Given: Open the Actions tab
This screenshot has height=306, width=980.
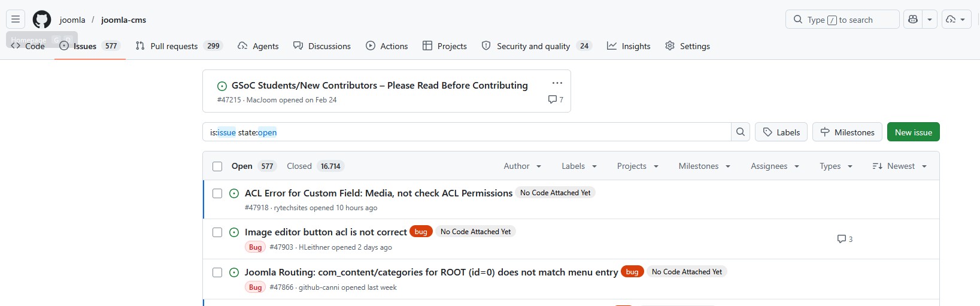Looking at the screenshot, I should pos(387,46).
